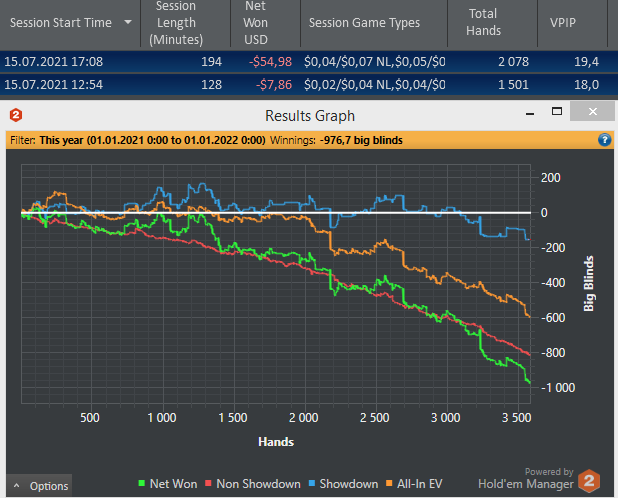Click the blue help question mark icon
Viewport: 618px width, 498px height.
click(x=604, y=140)
